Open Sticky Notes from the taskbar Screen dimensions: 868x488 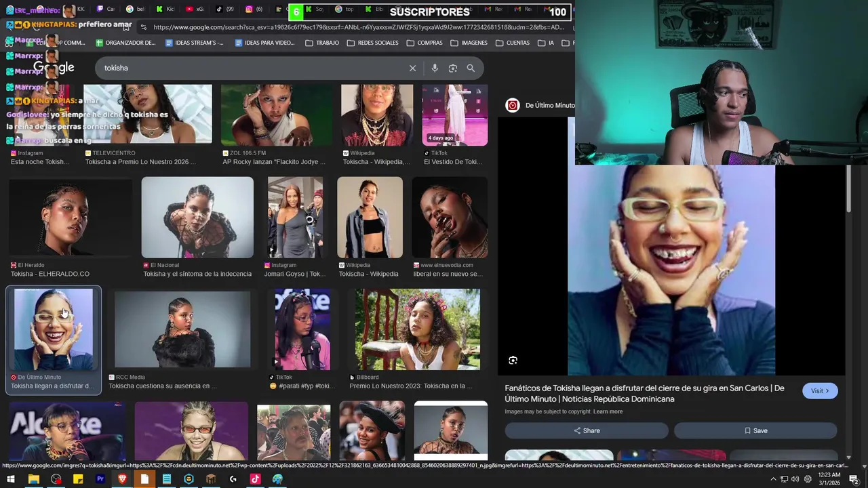[78, 479]
